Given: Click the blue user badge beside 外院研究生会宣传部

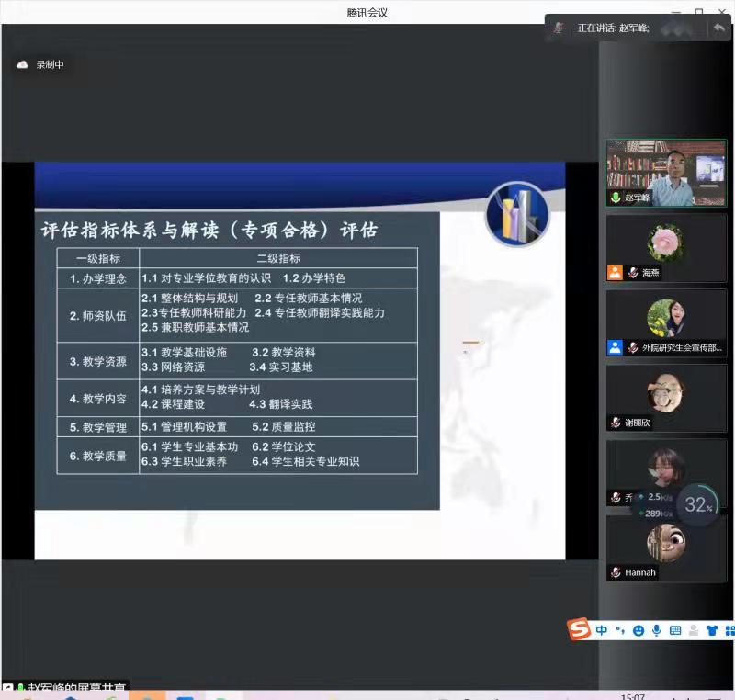Looking at the screenshot, I should (615, 347).
